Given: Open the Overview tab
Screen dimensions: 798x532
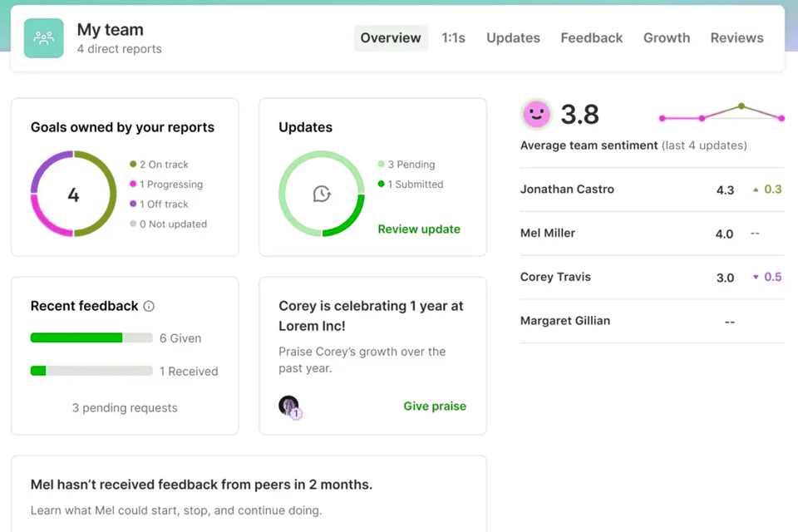Looking at the screenshot, I should click(x=391, y=38).
